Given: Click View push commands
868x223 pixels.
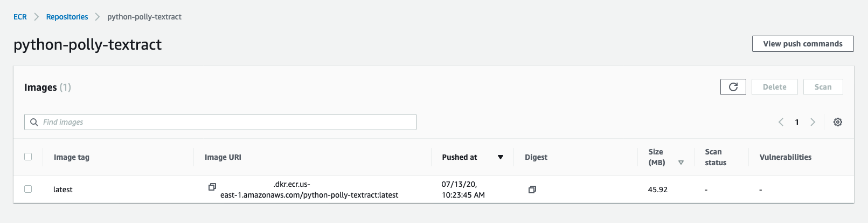Looking at the screenshot, I should [803, 44].
